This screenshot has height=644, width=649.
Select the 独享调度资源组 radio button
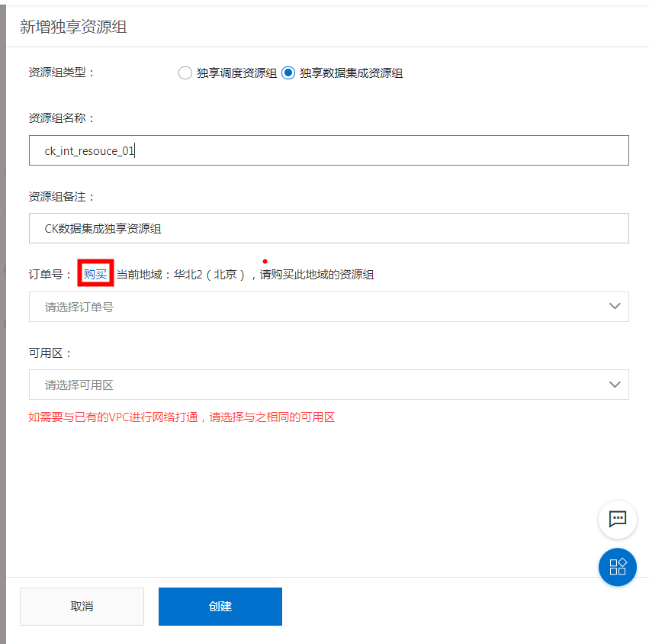click(x=185, y=73)
